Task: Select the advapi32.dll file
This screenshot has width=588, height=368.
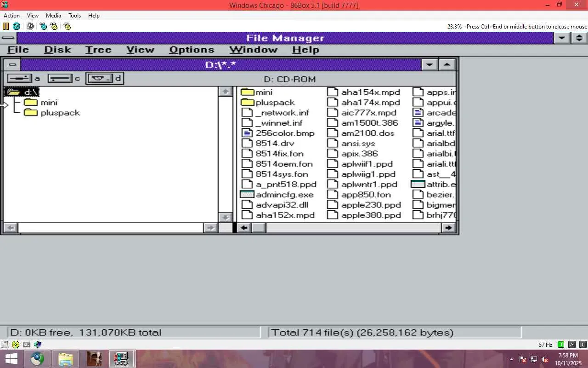Action: (x=275, y=205)
